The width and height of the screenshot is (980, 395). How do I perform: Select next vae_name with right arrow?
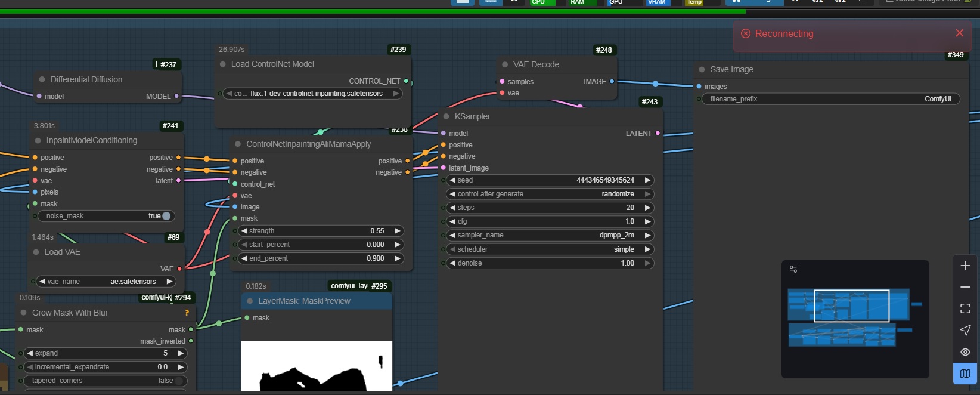click(169, 282)
